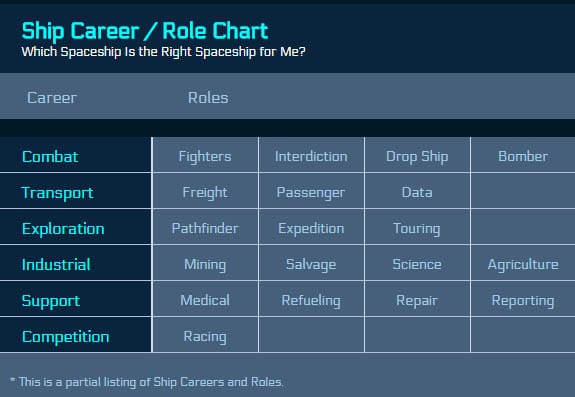Pick the Agriculture role
Image resolution: width=575 pixels, height=397 pixels.
[523, 264]
